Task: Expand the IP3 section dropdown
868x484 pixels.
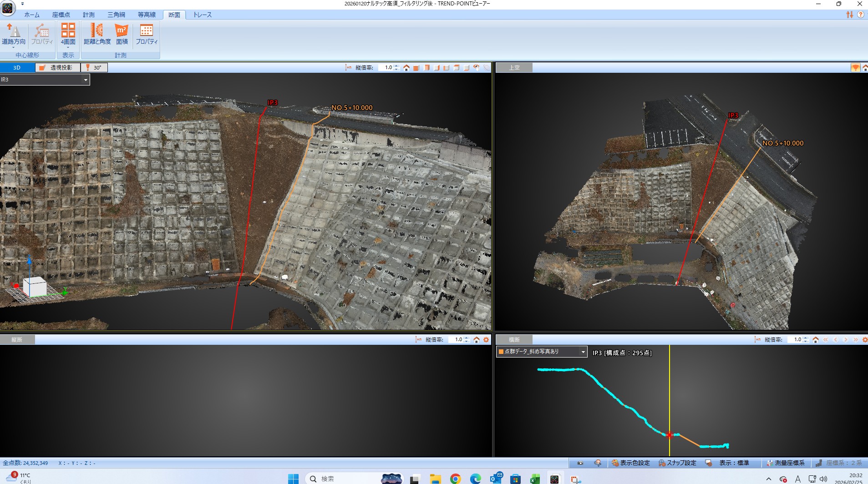Action: point(86,80)
